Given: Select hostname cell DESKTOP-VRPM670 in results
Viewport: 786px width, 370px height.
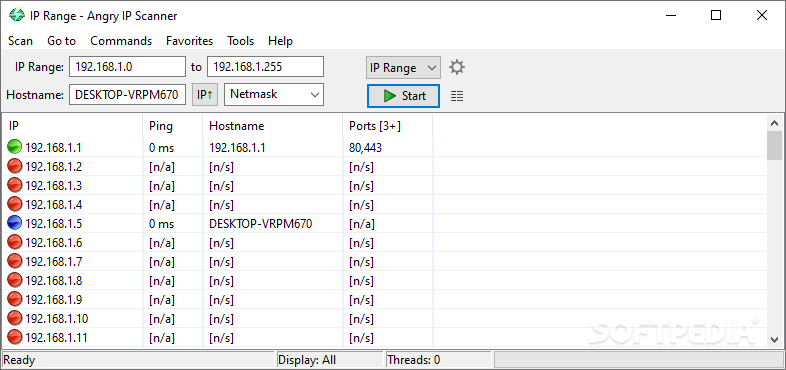Looking at the screenshot, I should click(261, 224).
